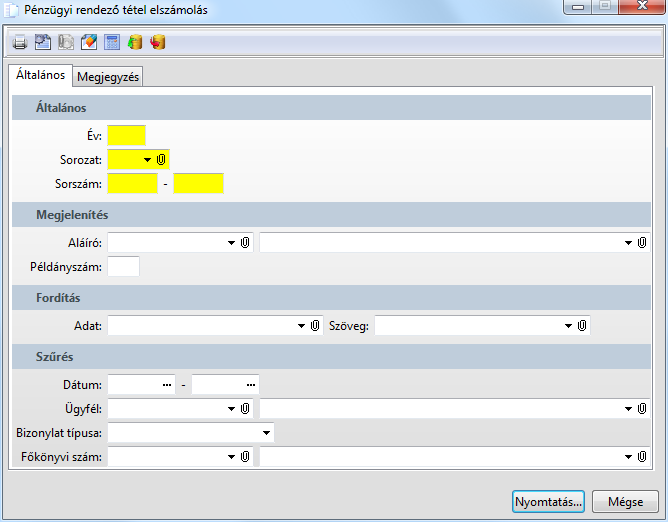Expand the first Aláíró dropdown
Screen dimensions: 668x522
231,243
